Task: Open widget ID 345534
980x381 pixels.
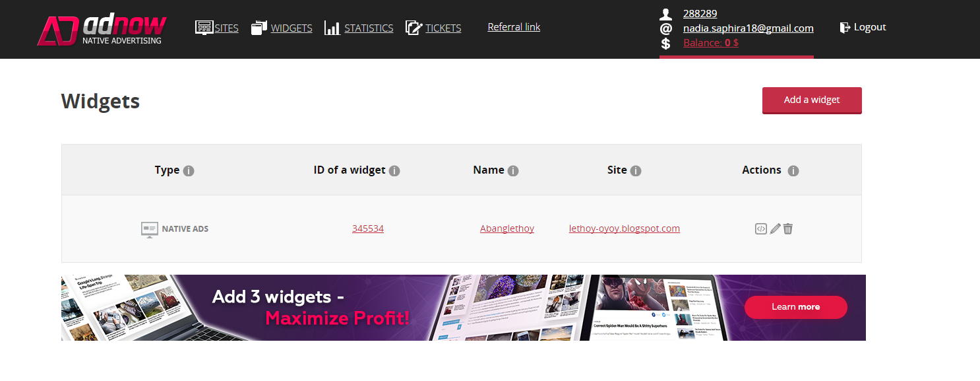Action: 368,228
